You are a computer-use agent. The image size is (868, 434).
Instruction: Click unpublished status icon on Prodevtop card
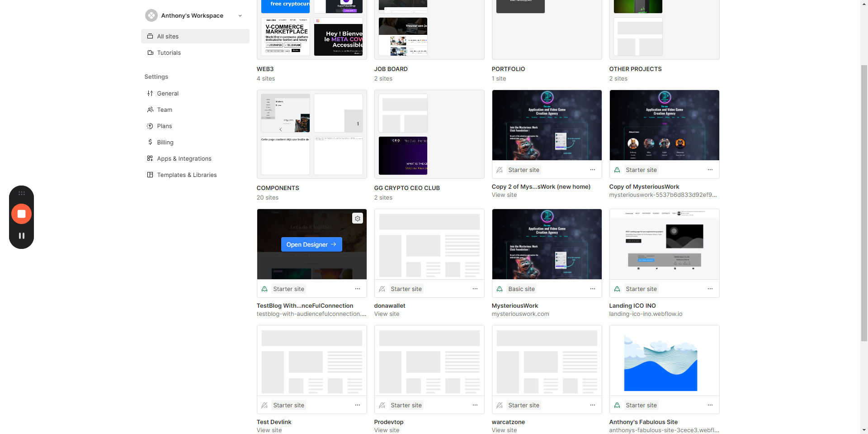382,405
